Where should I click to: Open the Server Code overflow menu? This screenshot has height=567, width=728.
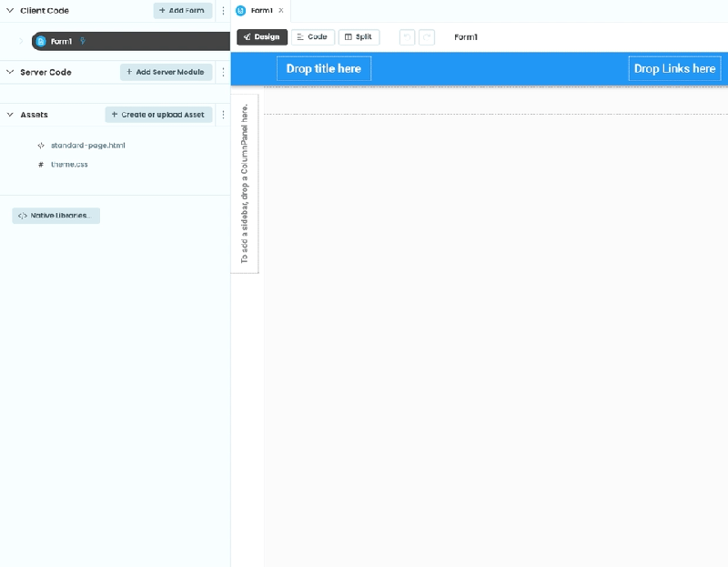tap(224, 72)
